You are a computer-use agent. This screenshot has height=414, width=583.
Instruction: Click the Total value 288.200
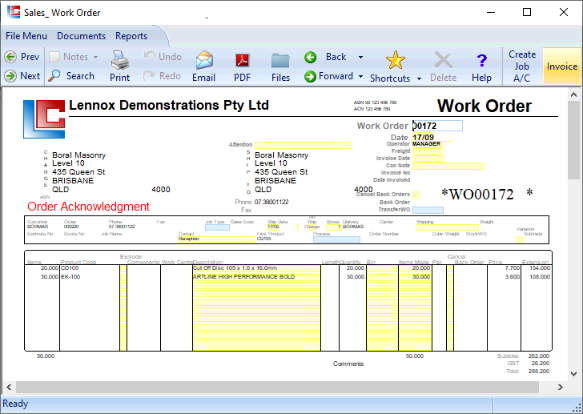539,371
